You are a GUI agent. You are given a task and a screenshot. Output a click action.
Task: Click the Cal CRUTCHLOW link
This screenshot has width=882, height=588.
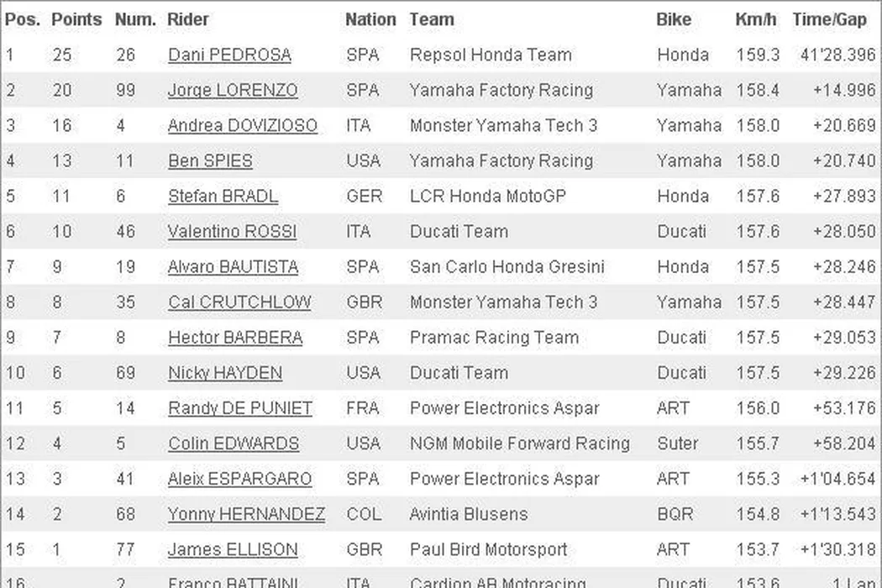[239, 302]
